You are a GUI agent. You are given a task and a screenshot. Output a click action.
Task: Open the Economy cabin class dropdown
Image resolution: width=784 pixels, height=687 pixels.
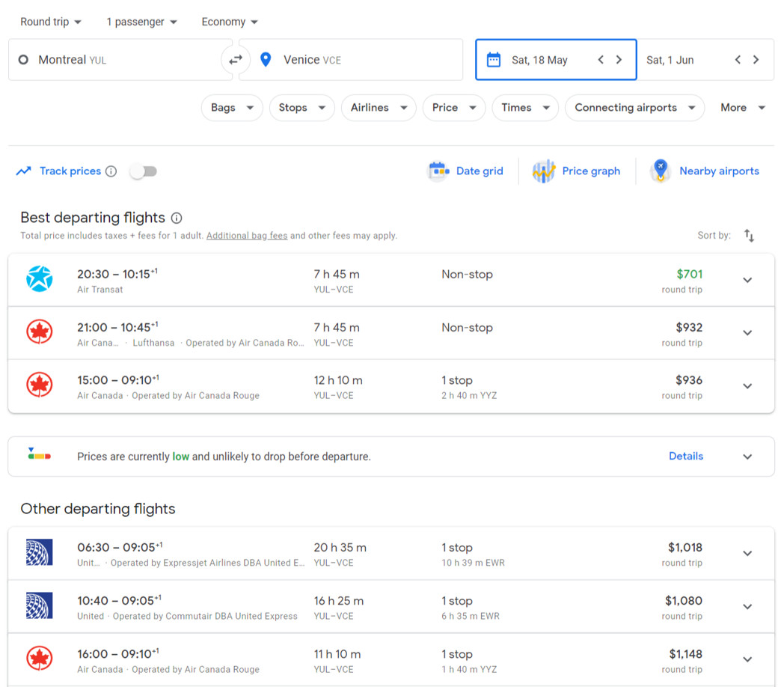tap(229, 22)
